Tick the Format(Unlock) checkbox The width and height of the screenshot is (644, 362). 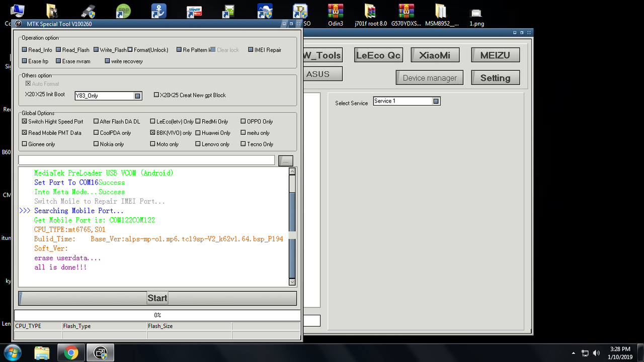point(130,50)
